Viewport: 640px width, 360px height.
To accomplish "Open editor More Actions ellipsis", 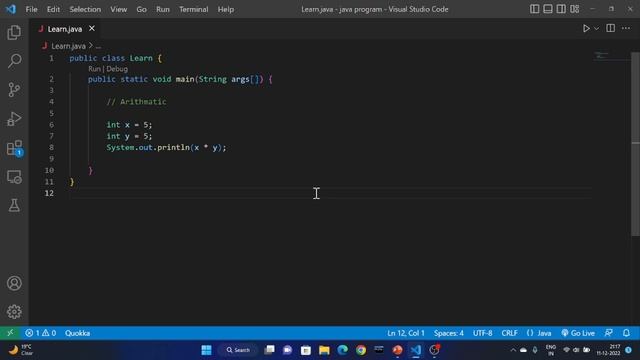I will [x=626, y=28].
